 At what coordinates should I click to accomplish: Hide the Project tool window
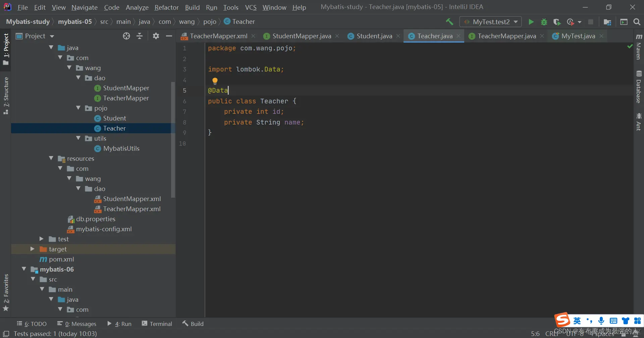tap(169, 36)
